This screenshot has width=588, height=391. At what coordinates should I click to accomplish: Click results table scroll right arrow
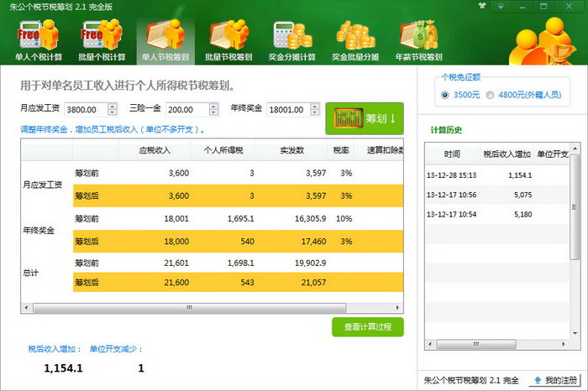click(397, 307)
